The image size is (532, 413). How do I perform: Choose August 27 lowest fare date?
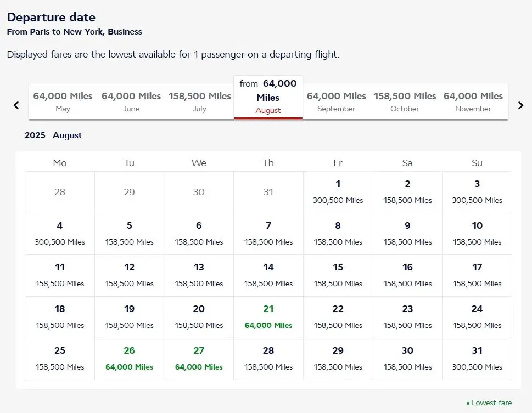coord(199,359)
